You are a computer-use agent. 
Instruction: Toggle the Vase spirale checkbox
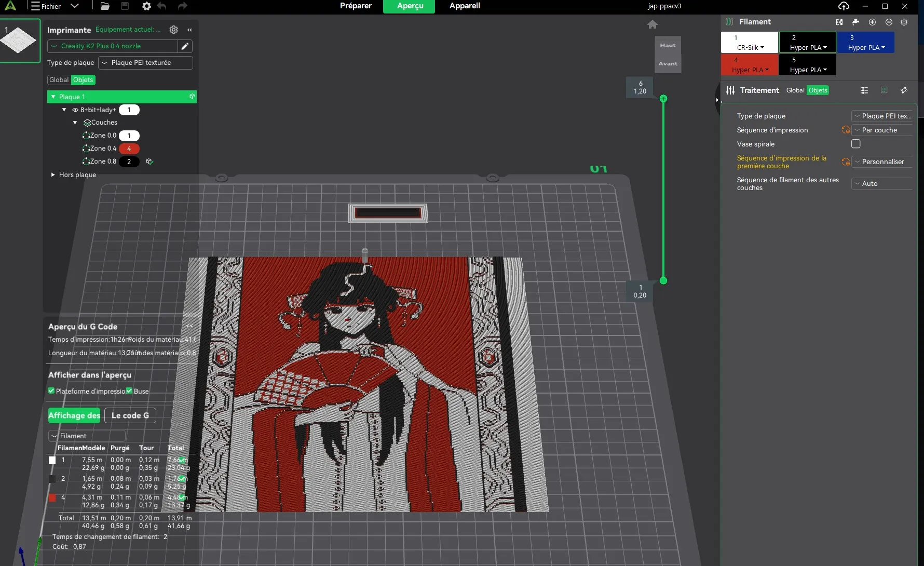point(856,144)
